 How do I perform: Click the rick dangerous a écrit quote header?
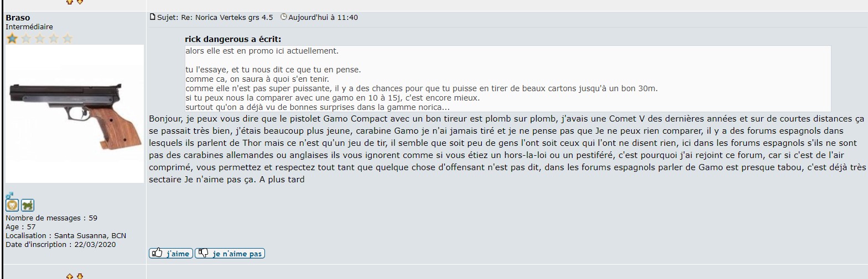[x=233, y=39]
